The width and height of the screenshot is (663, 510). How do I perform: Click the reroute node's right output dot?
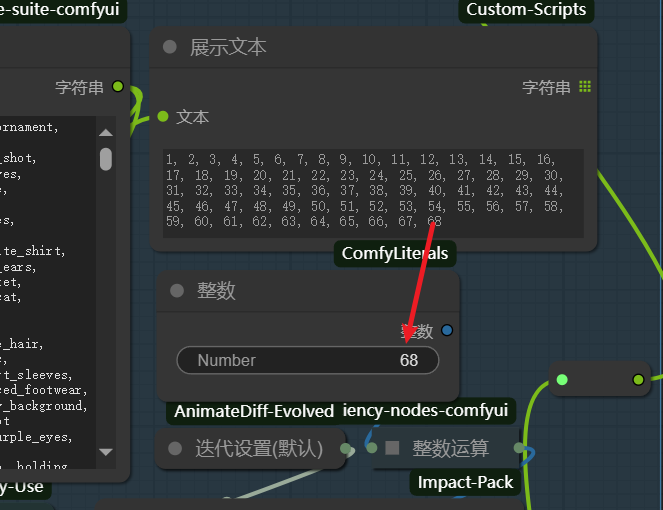[638, 379]
